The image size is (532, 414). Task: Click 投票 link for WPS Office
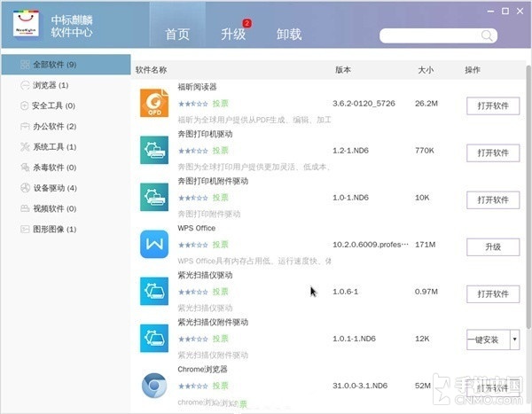tap(220, 245)
